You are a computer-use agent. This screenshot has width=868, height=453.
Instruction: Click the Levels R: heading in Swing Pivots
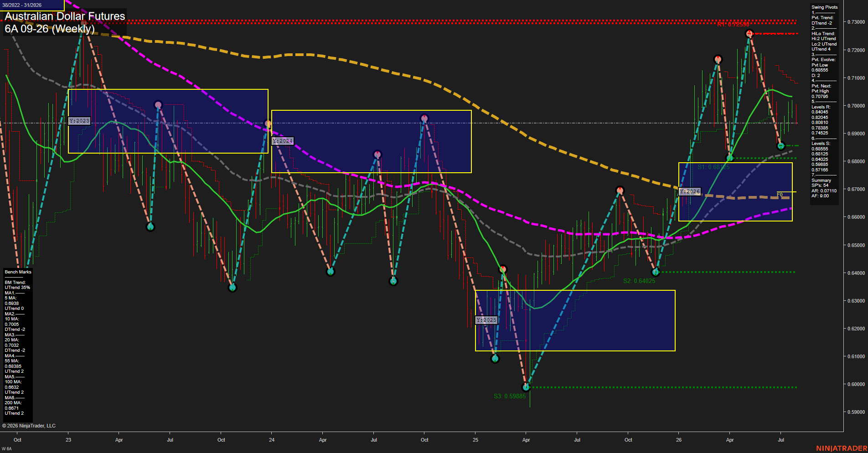pyautogui.click(x=821, y=107)
